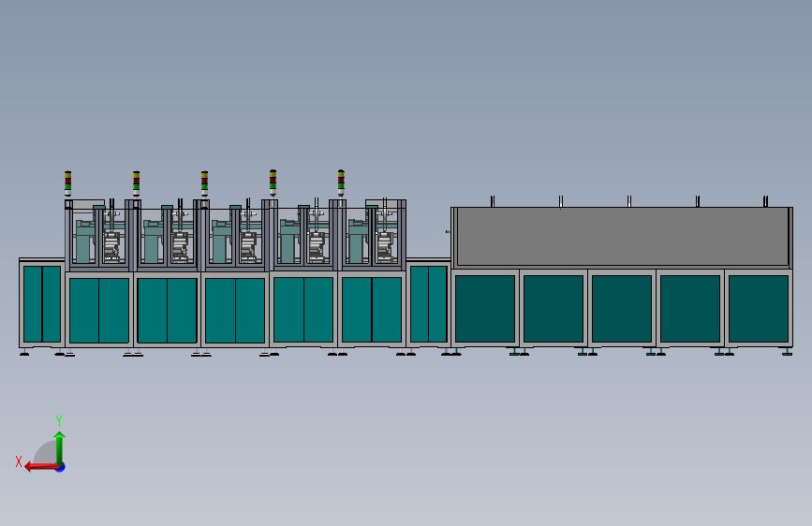The height and width of the screenshot is (526, 812).
Task: Click the red X axis arrow of the triad
Action: pyautogui.click(x=40, y=467)
